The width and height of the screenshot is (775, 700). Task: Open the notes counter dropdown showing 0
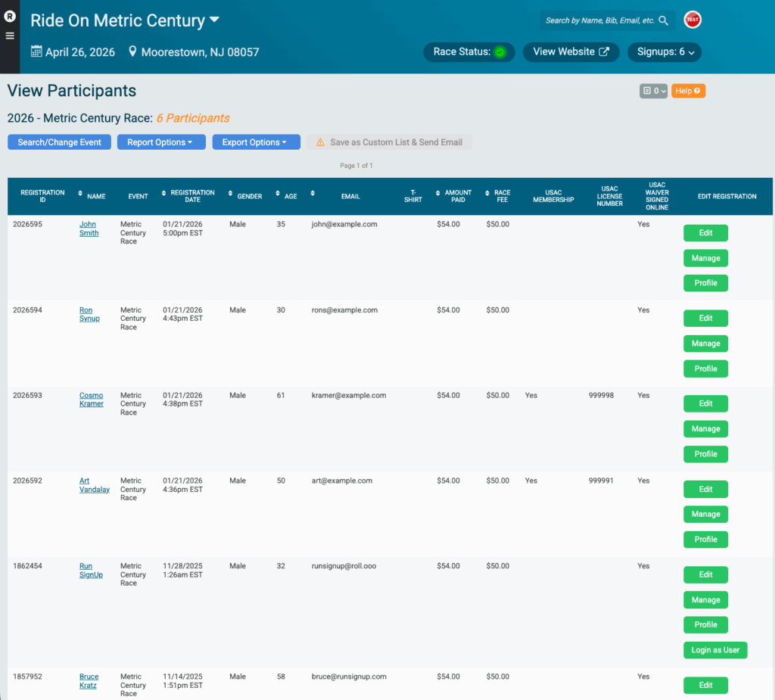pos(653,91)
